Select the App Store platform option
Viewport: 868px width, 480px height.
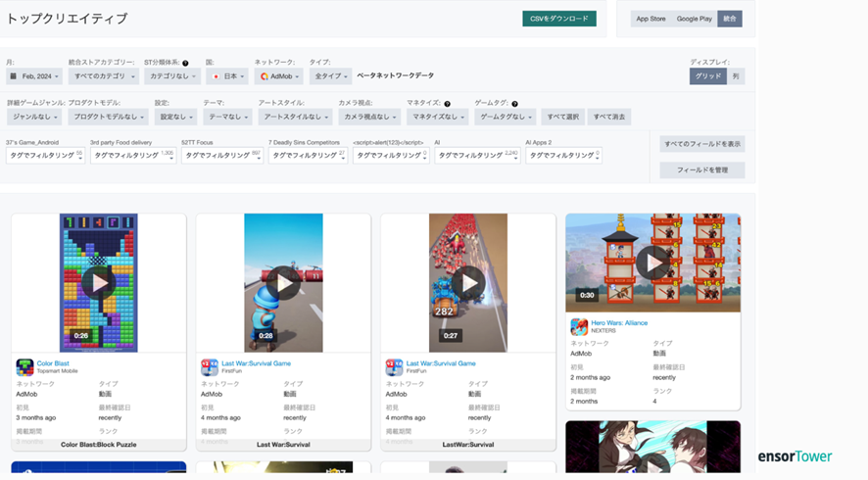651,19
